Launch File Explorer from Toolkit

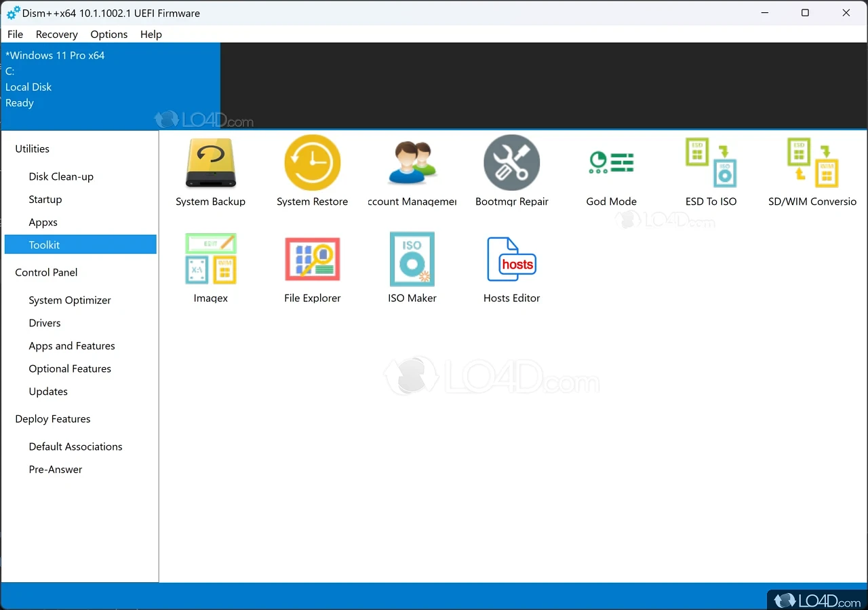pos(312,266)
